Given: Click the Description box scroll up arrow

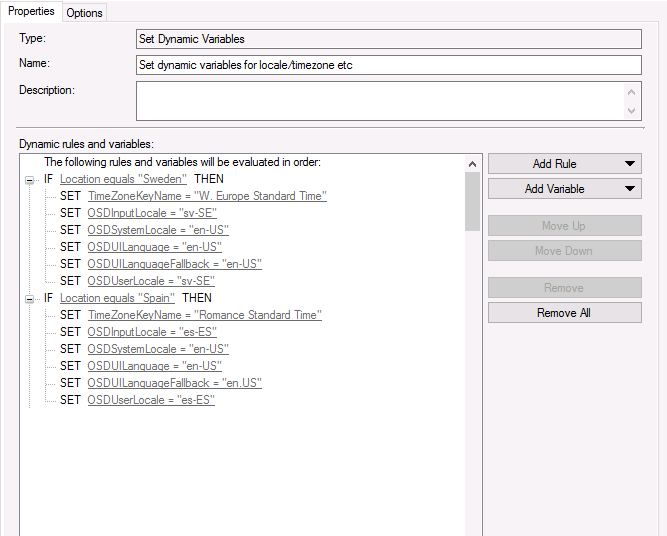Looking at the screenshot, I should [x=632, y=92].
